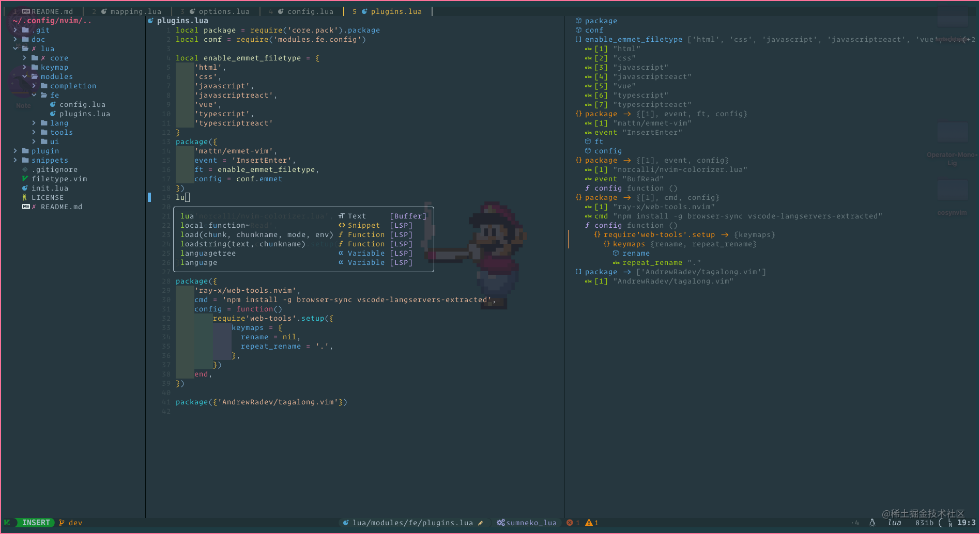This screenshot has height=534, width=980.
Task: Click the ui folder icon
Action: (x=44, y=142)
